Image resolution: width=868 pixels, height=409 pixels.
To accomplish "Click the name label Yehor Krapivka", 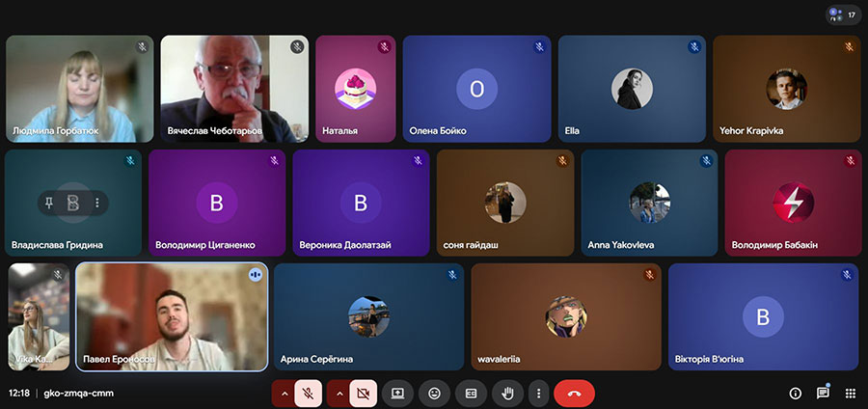I will click(751, 131).
